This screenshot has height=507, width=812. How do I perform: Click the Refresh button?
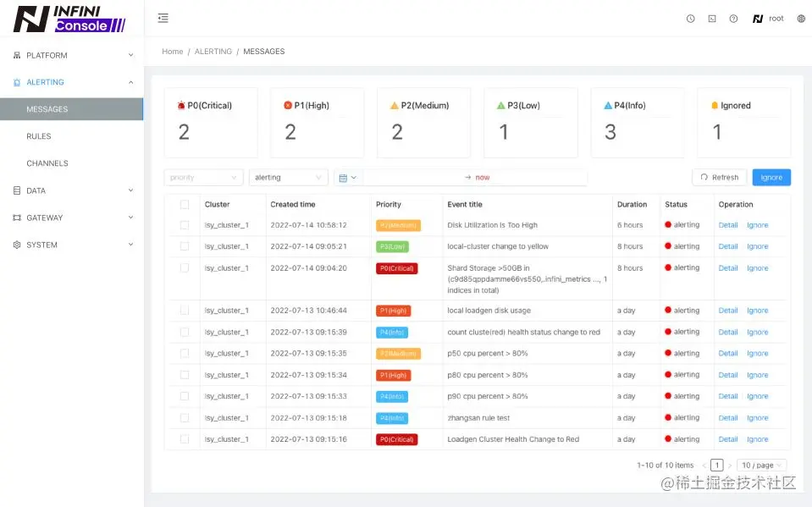point(720,177)
